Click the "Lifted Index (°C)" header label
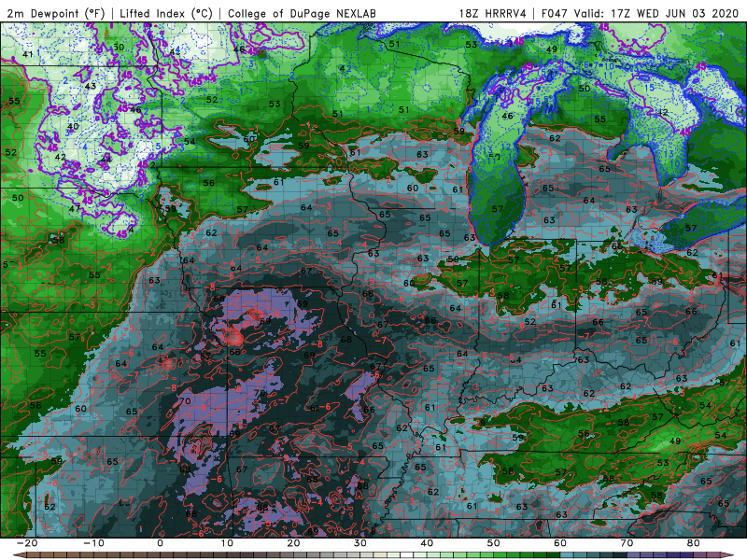The height and width of the screenshot is (560, 747). coord(166,14)
